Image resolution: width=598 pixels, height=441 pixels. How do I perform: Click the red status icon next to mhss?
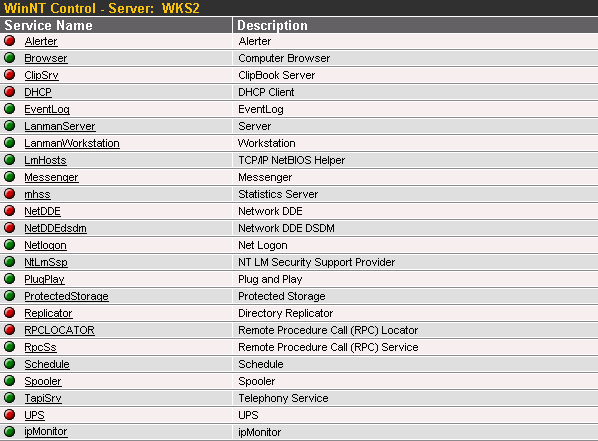point(10,194)
